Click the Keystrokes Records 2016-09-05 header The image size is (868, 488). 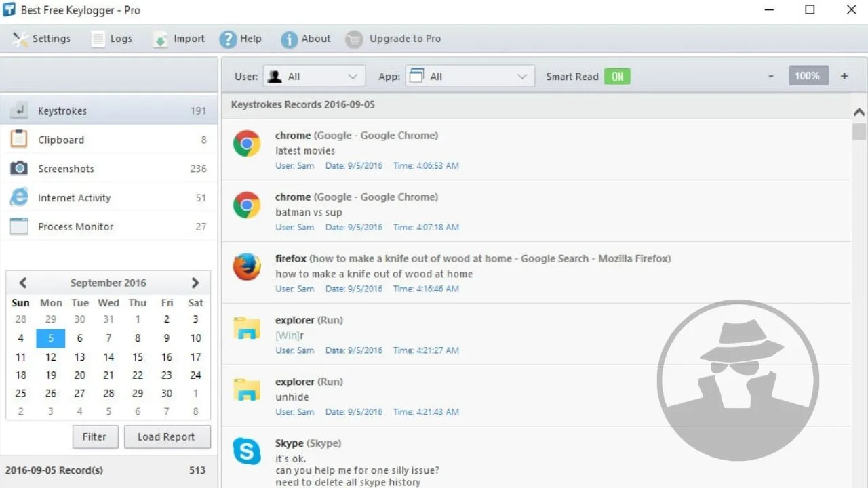(303, 105)
